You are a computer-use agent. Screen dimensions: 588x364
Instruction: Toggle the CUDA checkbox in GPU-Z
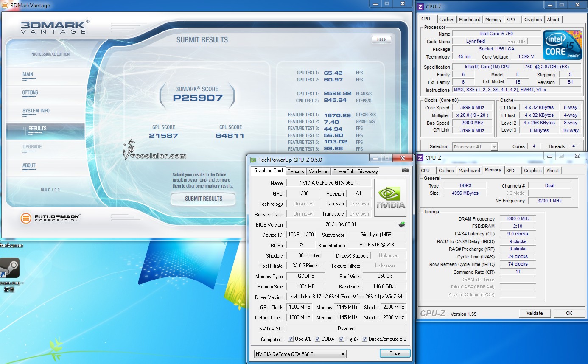(317, 339)
